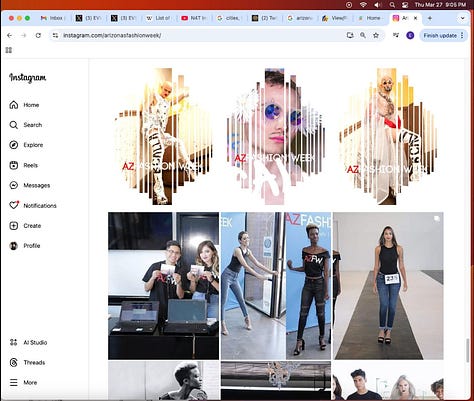Open post of model on runway in jeans

coord(388,286)
